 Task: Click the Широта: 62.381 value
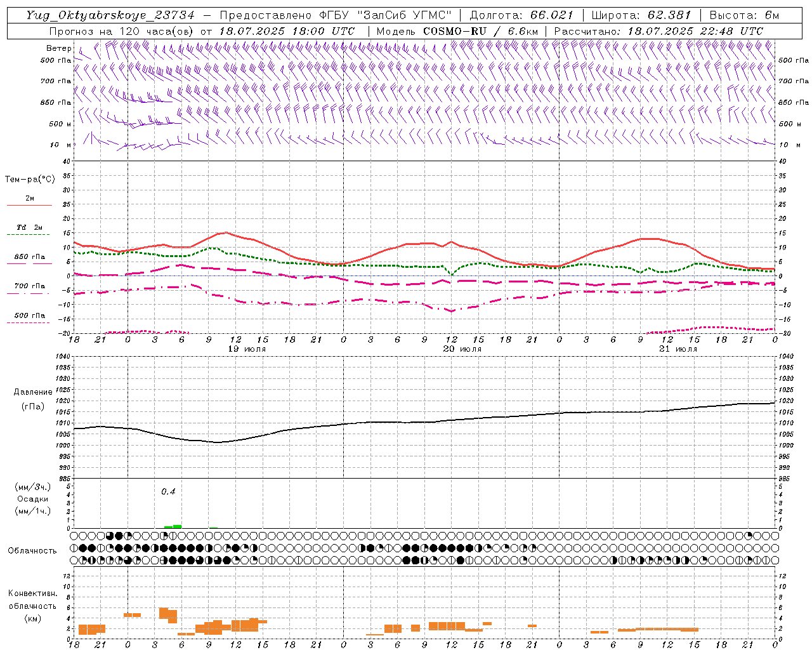point(641,15)
